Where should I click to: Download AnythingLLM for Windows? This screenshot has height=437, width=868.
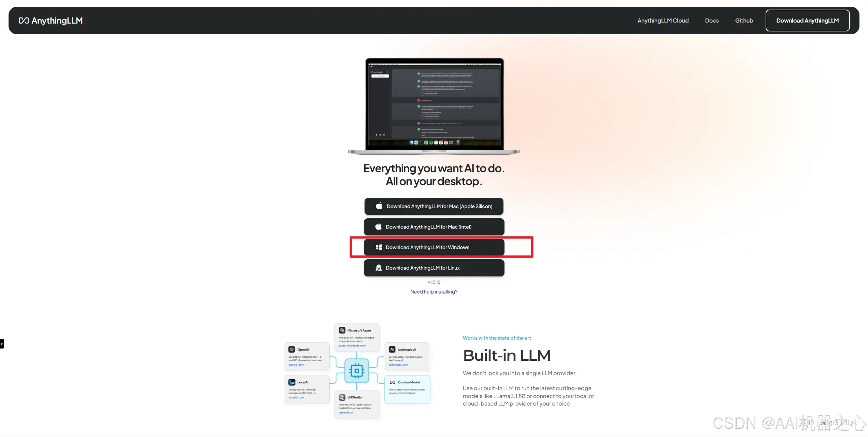point(434,247)
